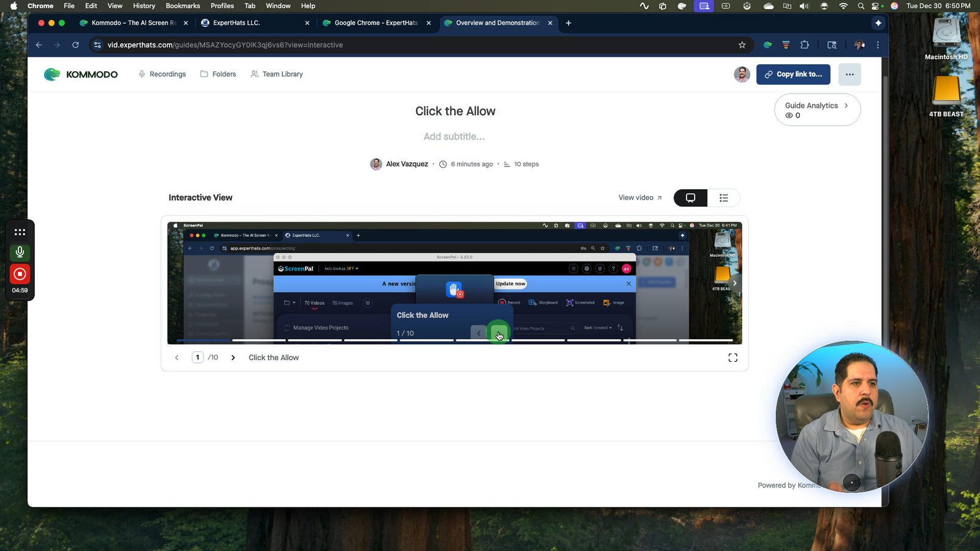The height and width of the screenshot is (551, 980).
Task: Switch to list view mode
Action: click(x=723, y=198)
